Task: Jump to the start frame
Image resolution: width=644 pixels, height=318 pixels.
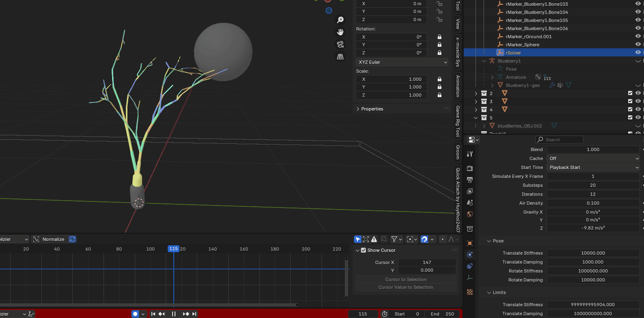Action: tap(153, 314)
